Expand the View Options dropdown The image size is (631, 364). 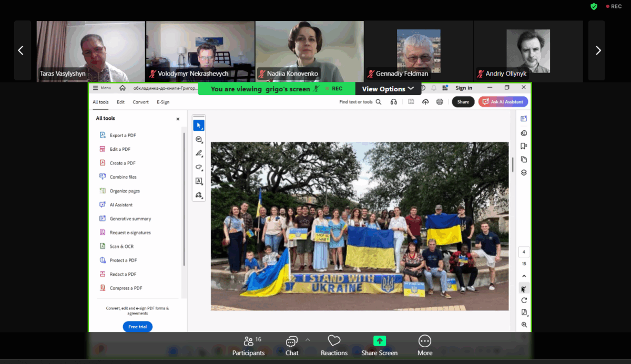[x=388, y=89]
